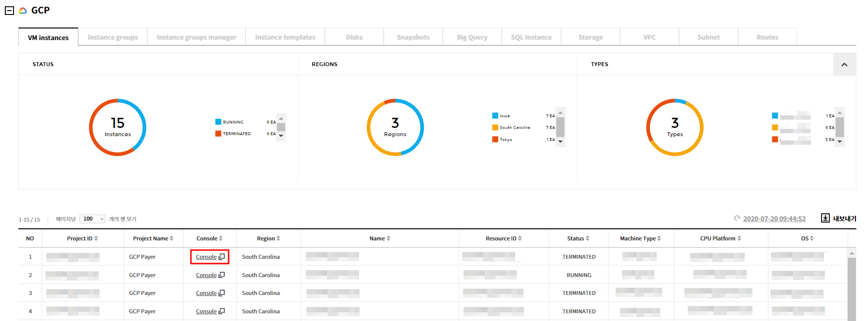Click the Google Cloud logo icon
This screenshot has width=868, height=321.
click(x=23, y=11)
